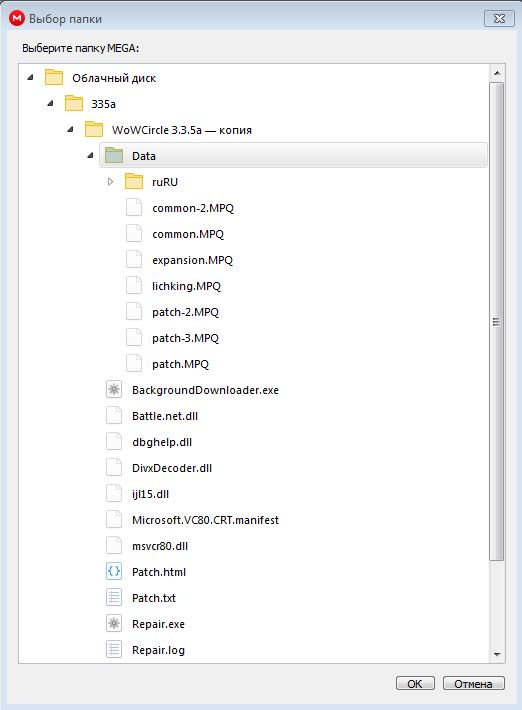Click the Patch.html braces icon
Image resolution: width=522 pixels, height=710 pixels.
click(x=114, y=571)
